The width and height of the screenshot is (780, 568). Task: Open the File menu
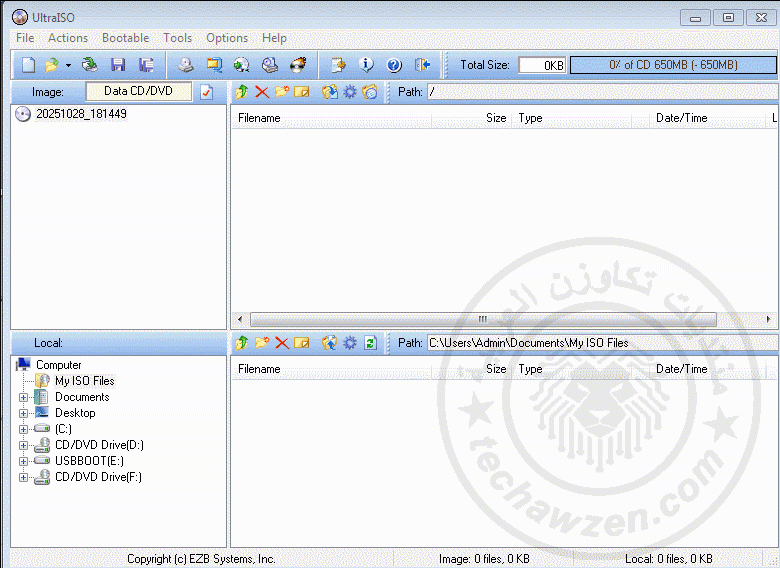(x=25, y=38)
